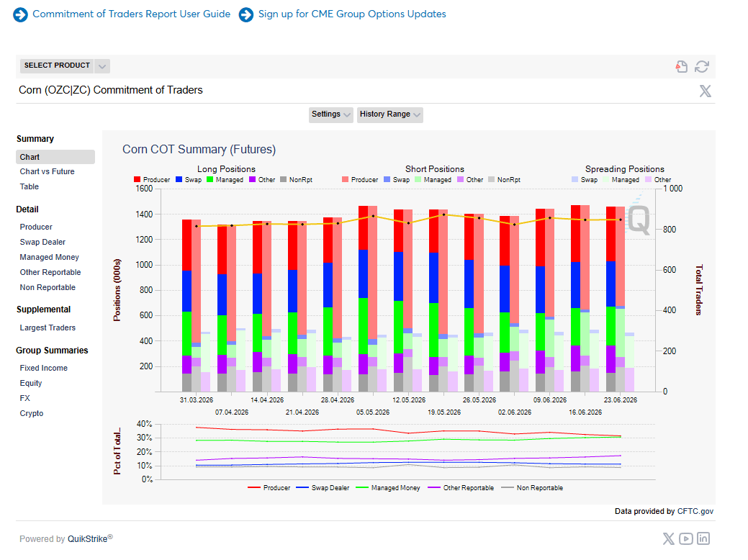Click the export PDF icon

coord(682,67)
